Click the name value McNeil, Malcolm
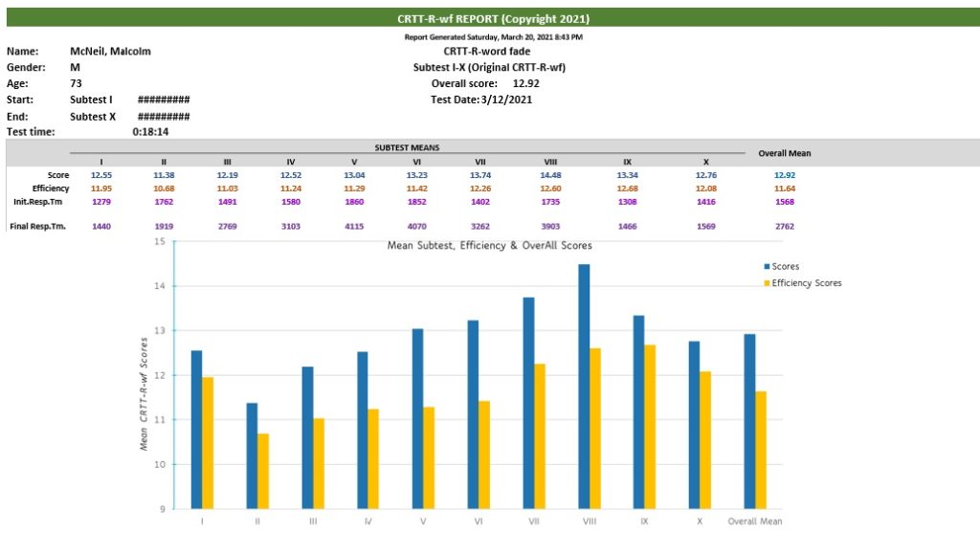The height and width of the screenshot is (555, 980). pos(110,52)
